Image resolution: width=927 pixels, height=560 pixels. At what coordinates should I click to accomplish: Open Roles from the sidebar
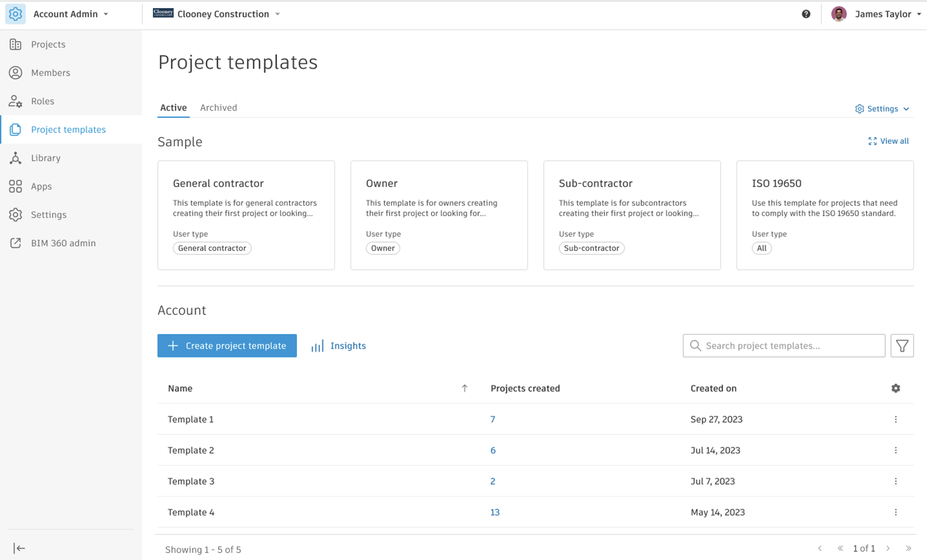point(42,101)
